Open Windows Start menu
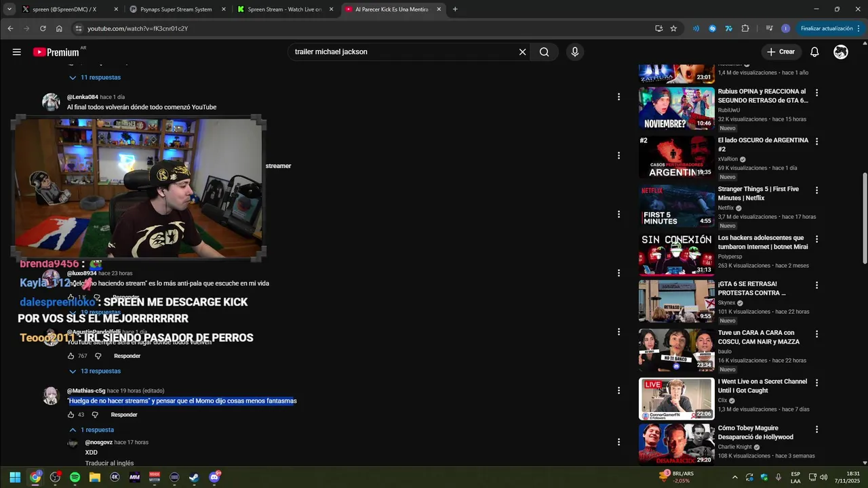Viewport: 868px width, 488px height. pos(15,477)
